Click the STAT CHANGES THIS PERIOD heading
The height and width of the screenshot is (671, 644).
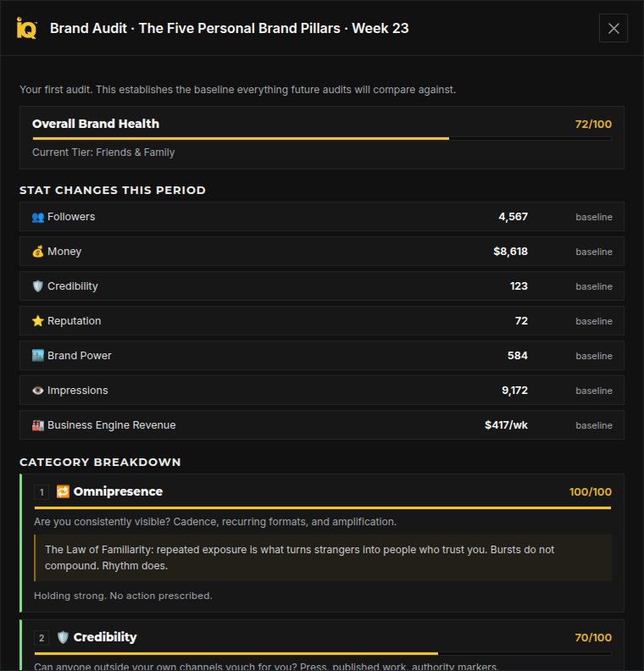tap(113, 190)
